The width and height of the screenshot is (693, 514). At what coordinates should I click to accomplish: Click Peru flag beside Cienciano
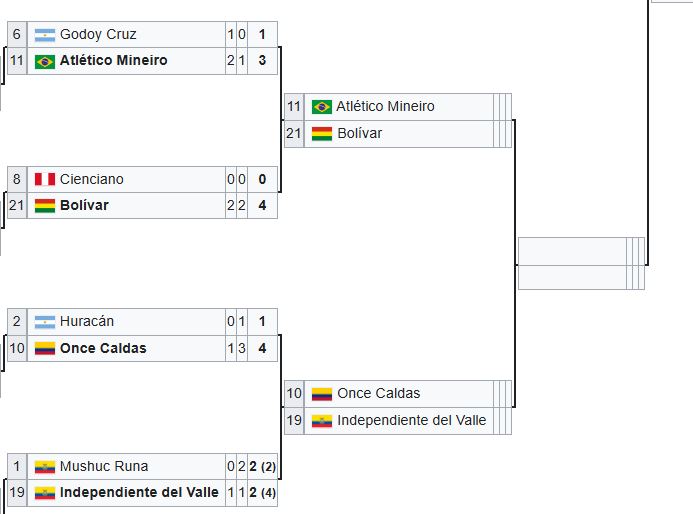(x=44, y=180)
